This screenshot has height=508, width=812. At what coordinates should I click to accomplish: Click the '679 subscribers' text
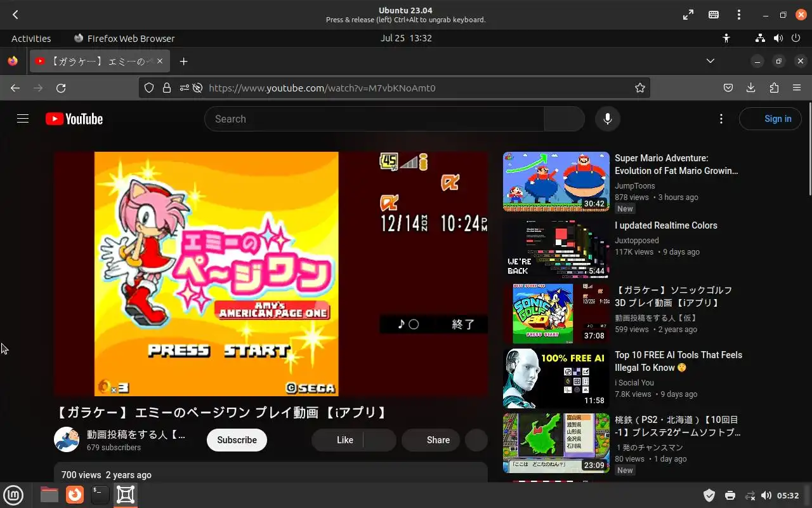[x=114, y=448]
